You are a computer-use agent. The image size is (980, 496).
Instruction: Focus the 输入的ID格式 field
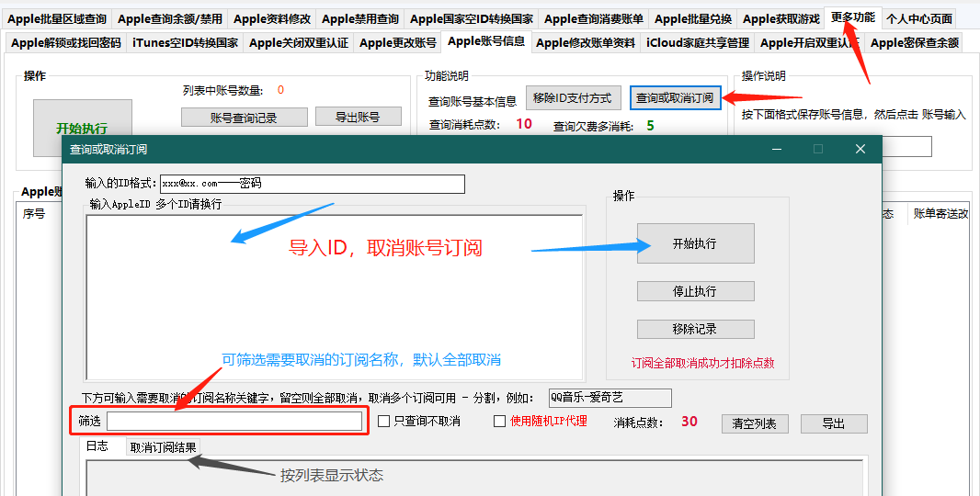(x=313, y=184)
